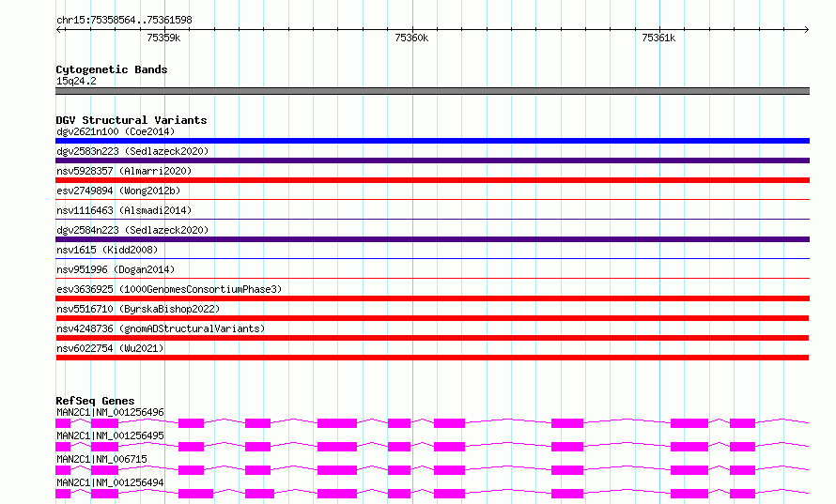
Task: Open transcript MAN2C1|NM_001256495 label
Action: click(x=110, y=435)
